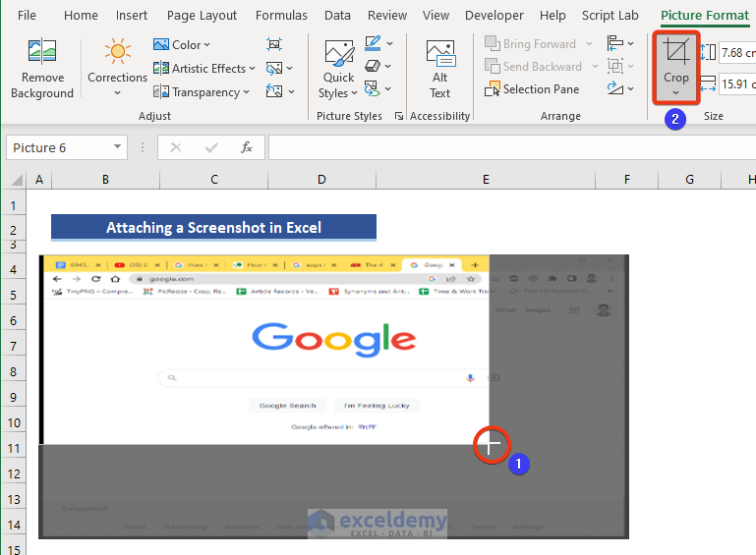Image resolution: width=756 pixels, height=555 pixels.
Task: Click the shape height field 7.68
Action: 737,52
